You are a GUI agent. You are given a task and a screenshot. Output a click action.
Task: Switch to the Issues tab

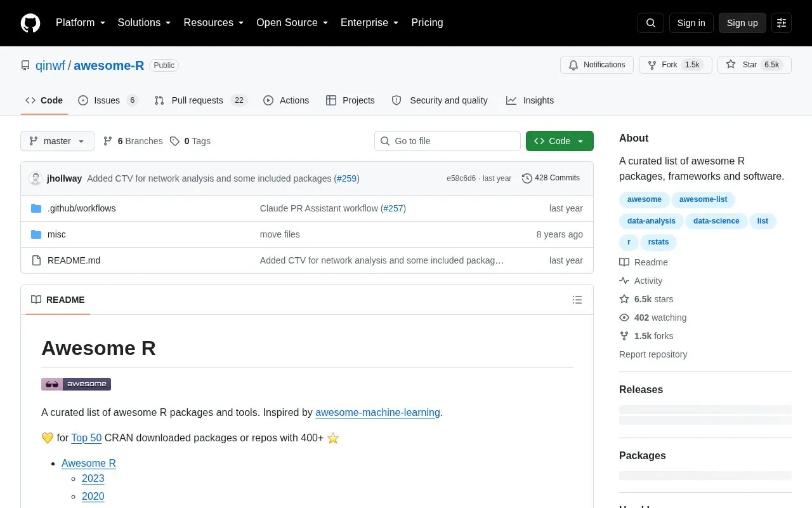(108, 100)
